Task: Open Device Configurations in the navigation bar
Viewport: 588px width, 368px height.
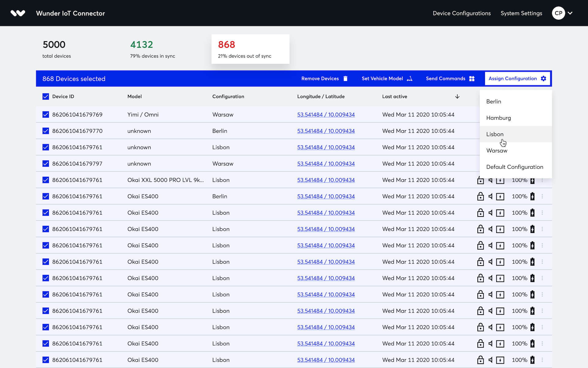Action: point(462,13)
